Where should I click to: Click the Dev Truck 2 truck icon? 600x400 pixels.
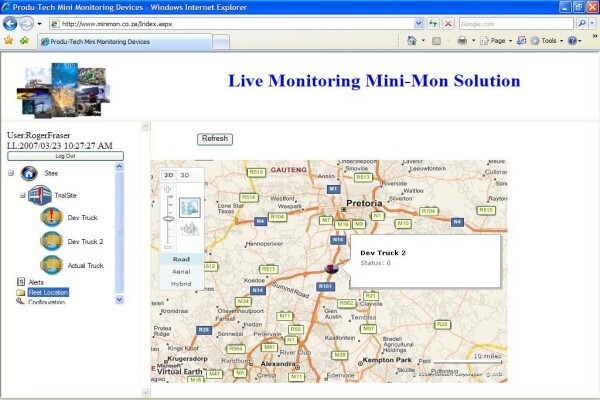click(x=52, y=241)
